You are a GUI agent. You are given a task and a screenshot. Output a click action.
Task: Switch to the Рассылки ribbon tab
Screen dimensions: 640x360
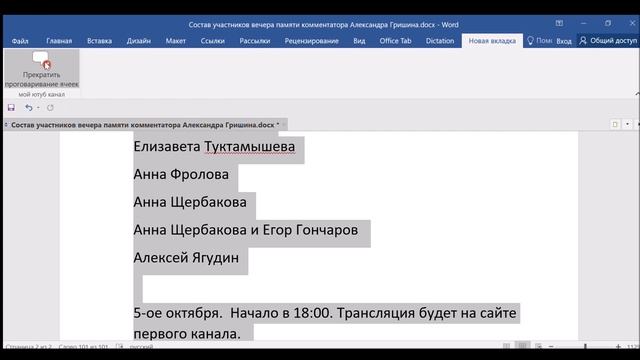[x=255, y=41]
